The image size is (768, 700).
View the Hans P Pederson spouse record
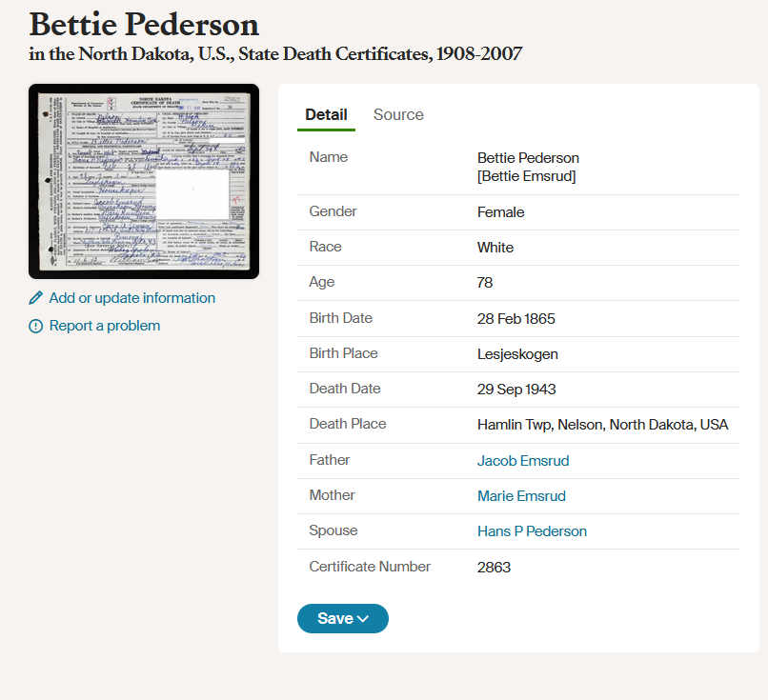click(532, 530)
